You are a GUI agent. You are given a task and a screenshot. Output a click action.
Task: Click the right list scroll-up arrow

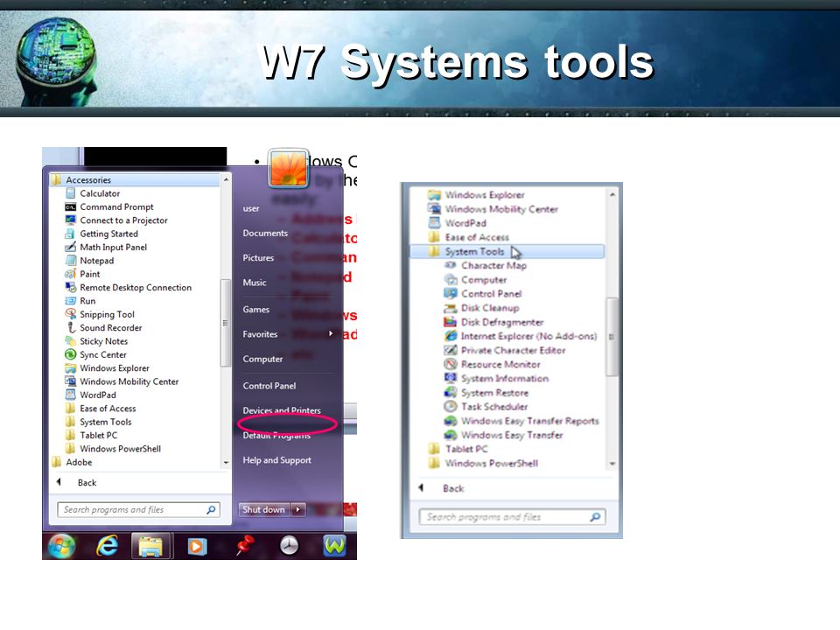point(612,194)
